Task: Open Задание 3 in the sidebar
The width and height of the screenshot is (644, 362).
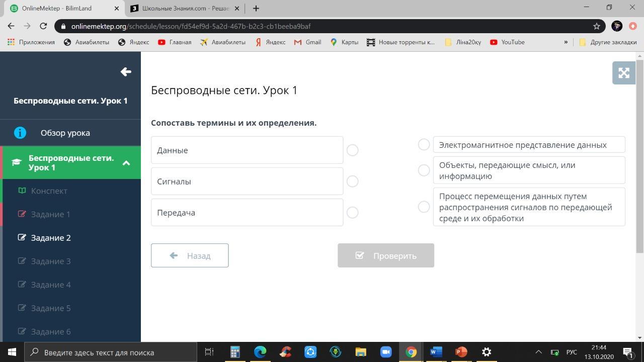Action: 51,261
